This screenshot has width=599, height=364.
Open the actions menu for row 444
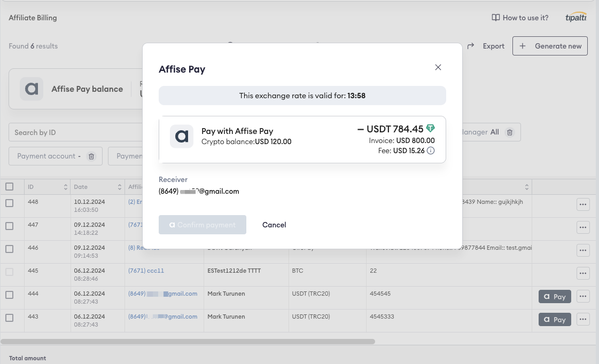pyautogui.click(x=582, y=296)
